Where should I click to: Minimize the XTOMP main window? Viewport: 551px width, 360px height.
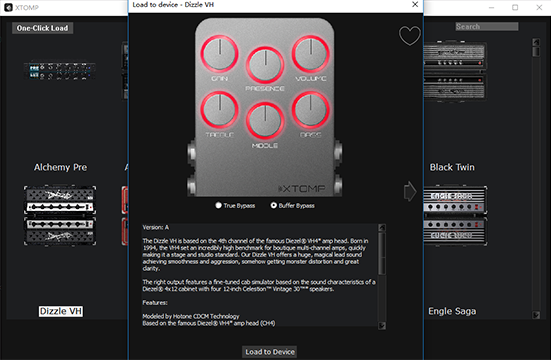tap(492, 7)
